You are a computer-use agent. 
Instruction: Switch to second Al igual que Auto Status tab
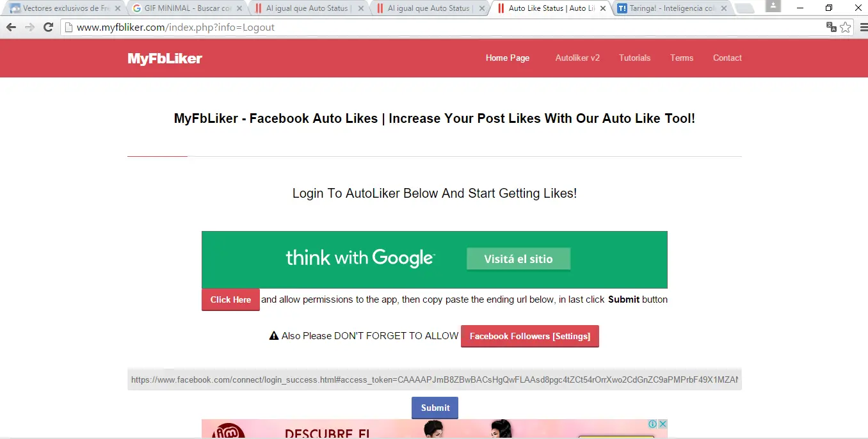[x=429, y=9]
